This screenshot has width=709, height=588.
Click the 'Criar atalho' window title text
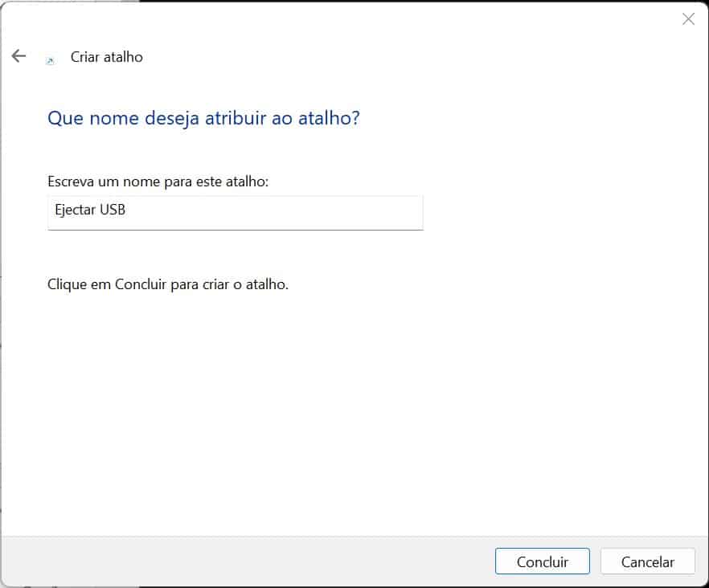pos(107,57)
